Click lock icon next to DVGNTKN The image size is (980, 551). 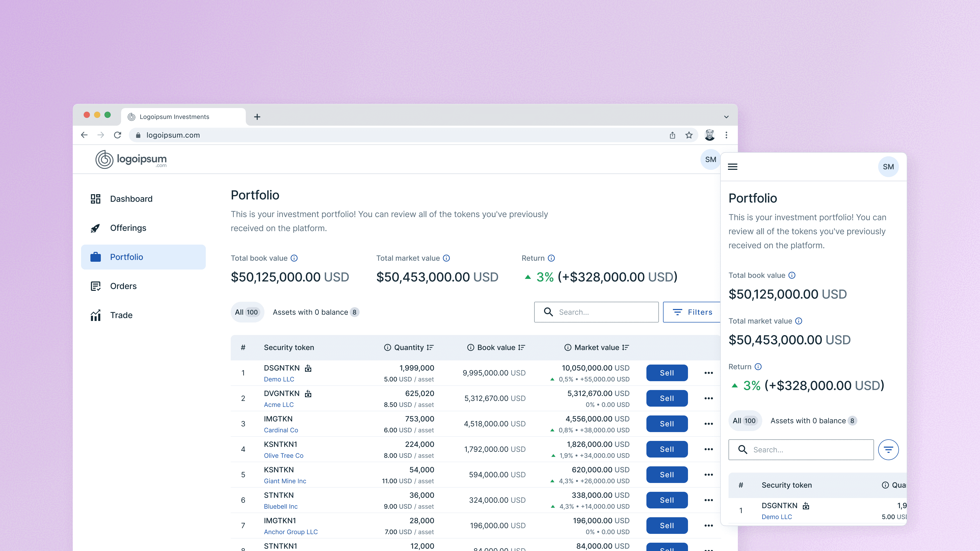coord(308,394)
